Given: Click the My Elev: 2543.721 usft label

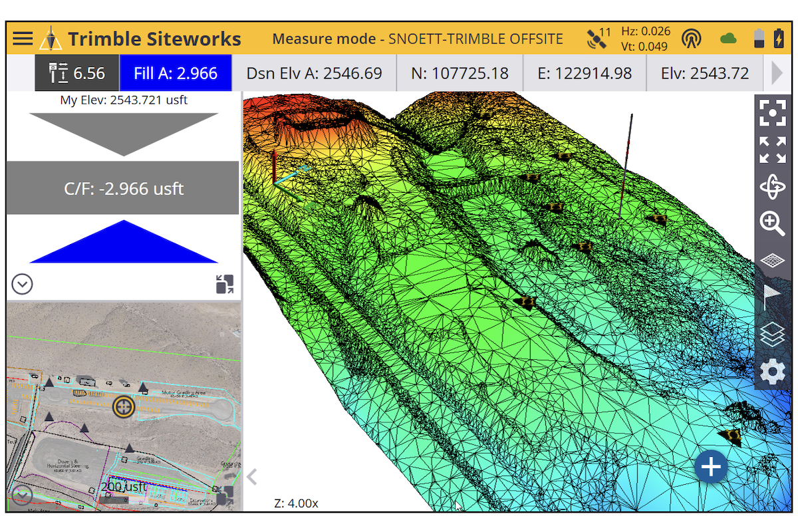Looking at the screenshot, I should 124,100.
